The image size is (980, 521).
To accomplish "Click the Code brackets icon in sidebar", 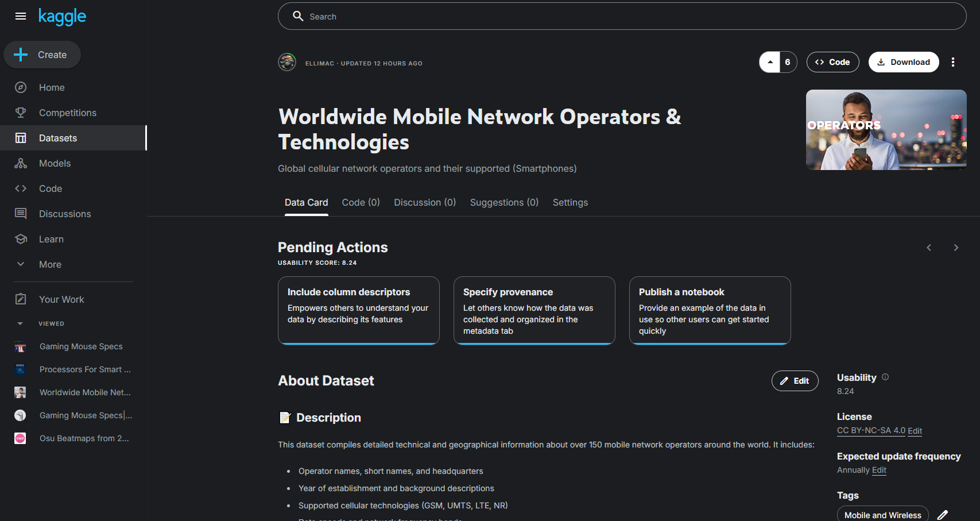I will pyautogui.click(x=21, y=188).
